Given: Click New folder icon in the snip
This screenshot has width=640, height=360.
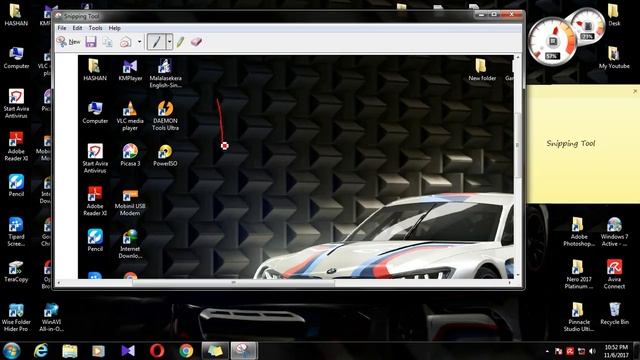Looking at the screenshot, I should pos(482,70).
